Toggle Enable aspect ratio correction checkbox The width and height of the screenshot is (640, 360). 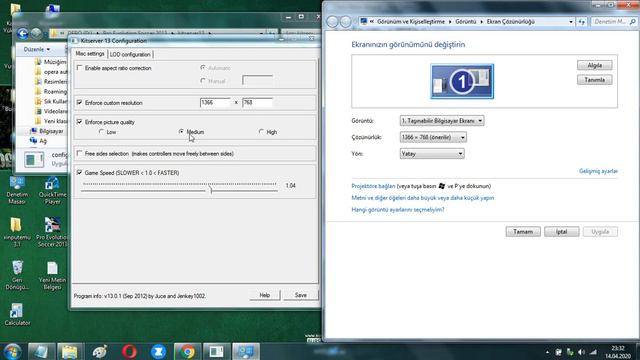click(x=80, y=68)
